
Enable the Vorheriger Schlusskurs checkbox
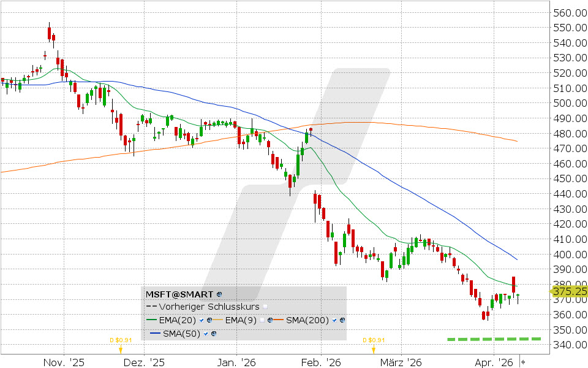click(265, 307)
